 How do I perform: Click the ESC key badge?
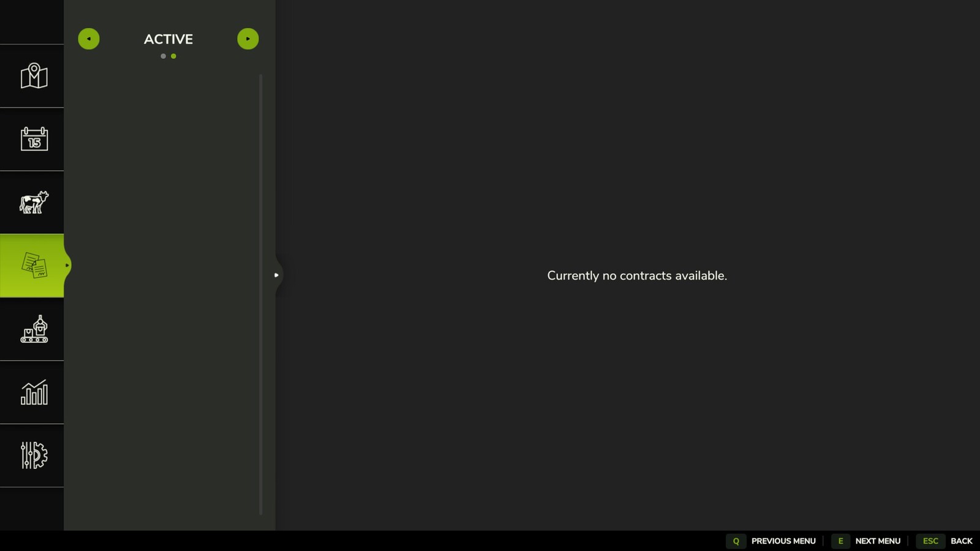[x=930, y=541]
